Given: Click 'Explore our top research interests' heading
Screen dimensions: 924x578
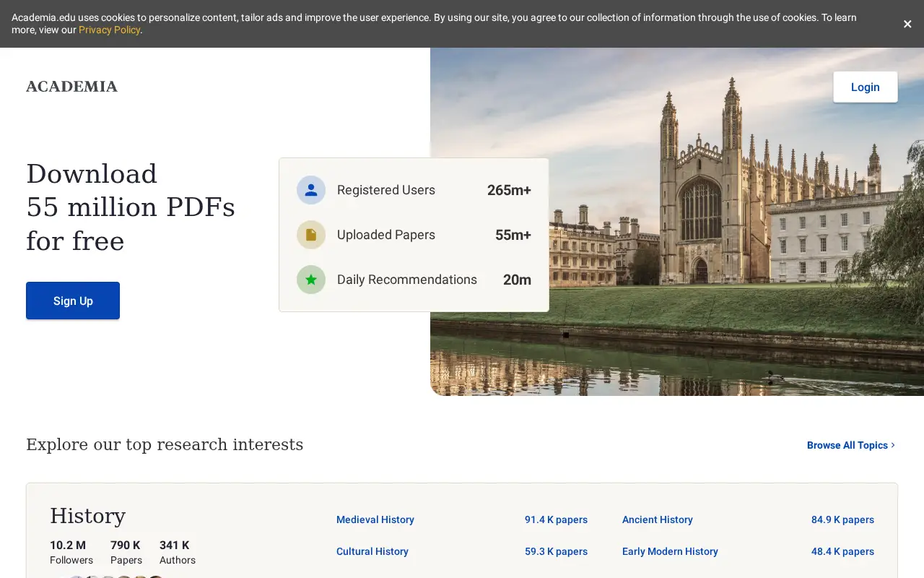Looking at the screenshot, I should point(165,444).
